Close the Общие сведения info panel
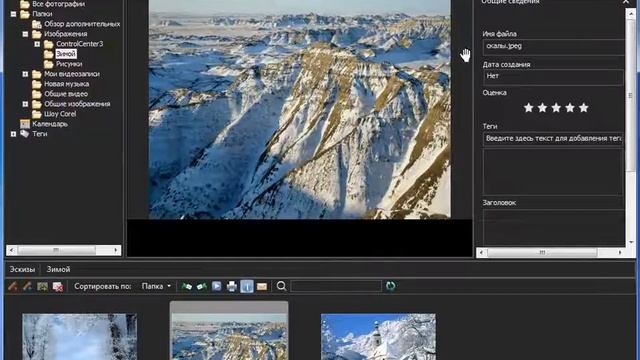 point(626,2)
